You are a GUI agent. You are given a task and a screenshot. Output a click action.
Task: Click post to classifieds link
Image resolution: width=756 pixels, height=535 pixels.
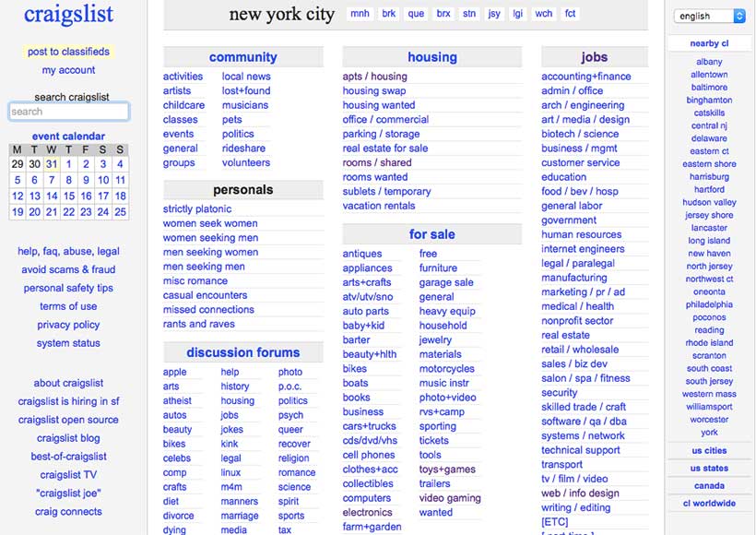pos(68,52)
